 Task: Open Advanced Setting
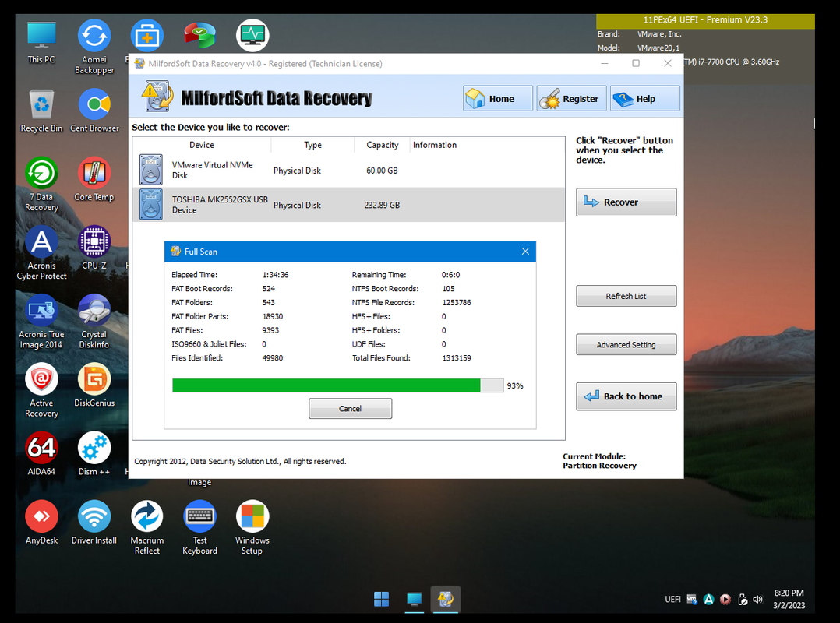point(626,345)
